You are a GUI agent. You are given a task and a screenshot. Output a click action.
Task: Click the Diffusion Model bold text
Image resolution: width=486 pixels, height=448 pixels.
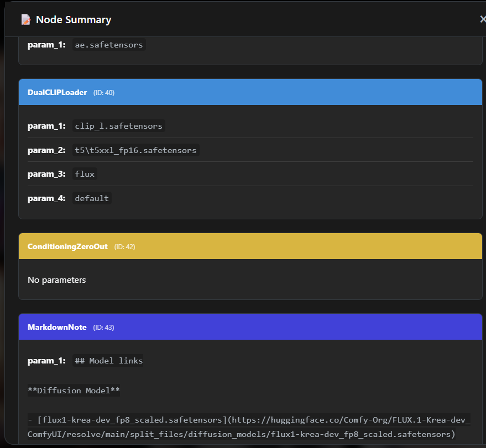click(74, 390)
